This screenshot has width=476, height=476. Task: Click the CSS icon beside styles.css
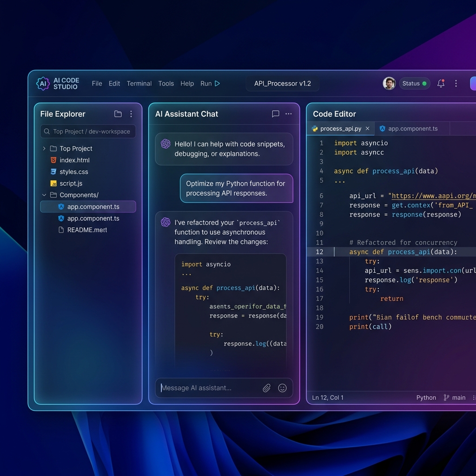click(x=53, y=172)
